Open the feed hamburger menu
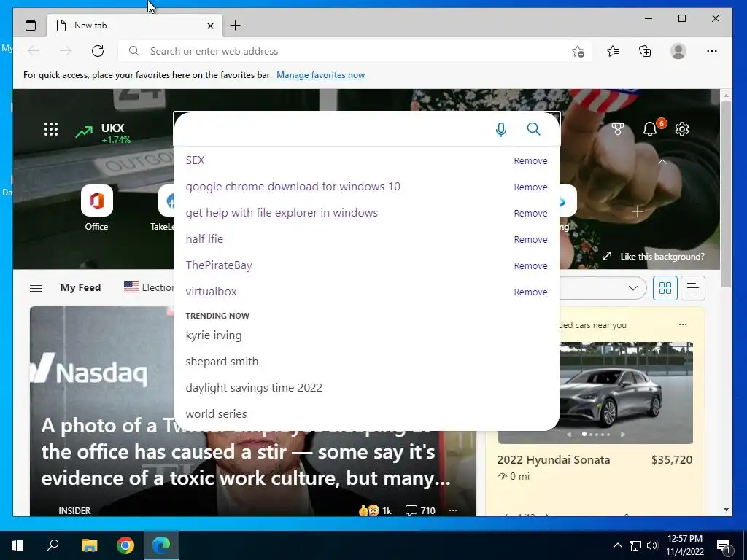The width and height of the screenshot is (747, 560). point(36,288)
